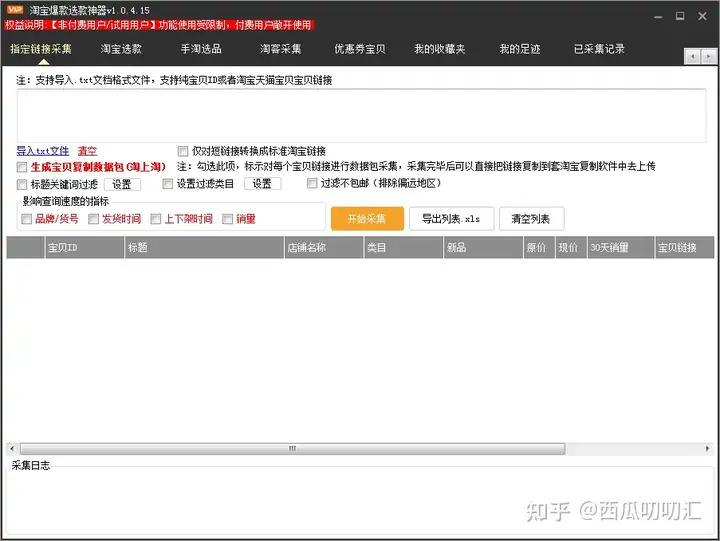Image resolution: width=720 pixels, height=541 pixels.
Task: Click the 30天销量 column header
Action: [621, 248]
